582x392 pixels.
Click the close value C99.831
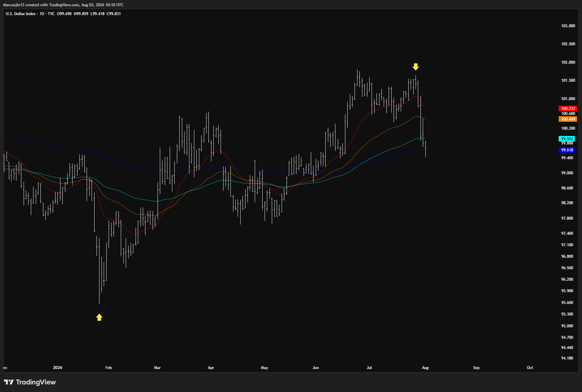114,14
